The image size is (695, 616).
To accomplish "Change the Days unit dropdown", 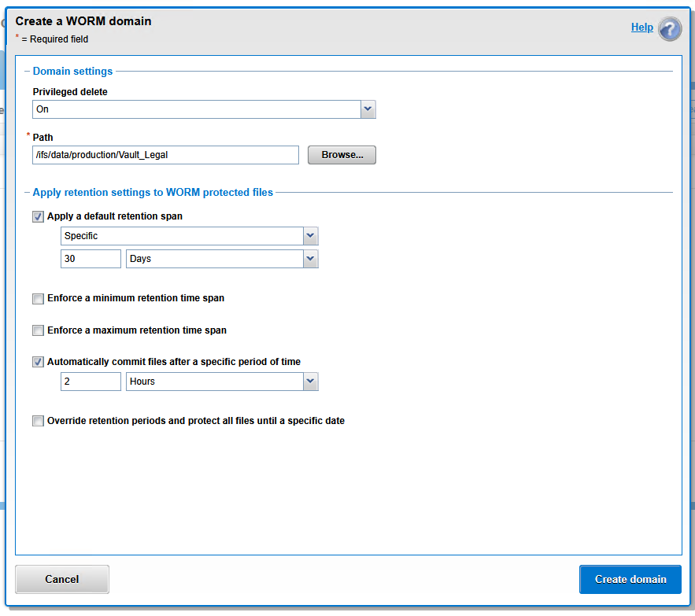I will (310, 258).
